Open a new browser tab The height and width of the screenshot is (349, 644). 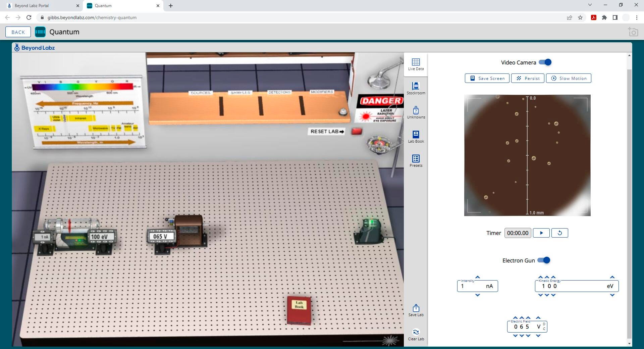(171, 6)
